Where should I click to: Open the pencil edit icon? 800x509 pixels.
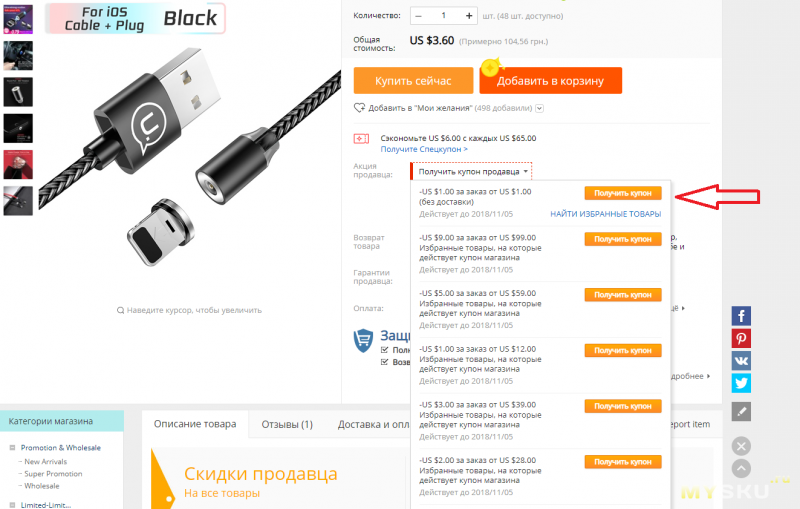pyautogui.click(x=741, y=411)
